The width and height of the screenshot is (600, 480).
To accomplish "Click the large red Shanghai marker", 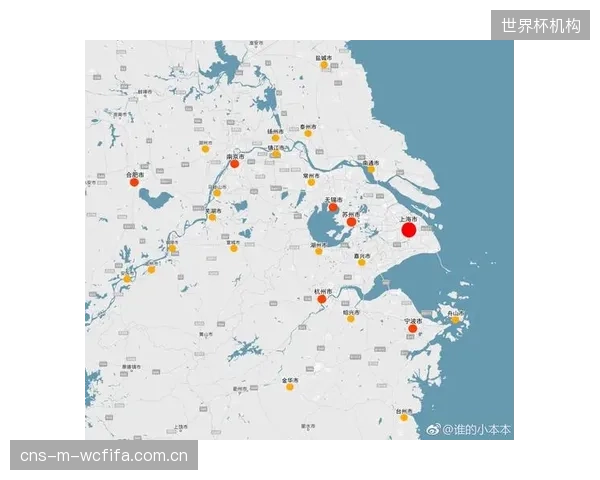I will point(409,230).
